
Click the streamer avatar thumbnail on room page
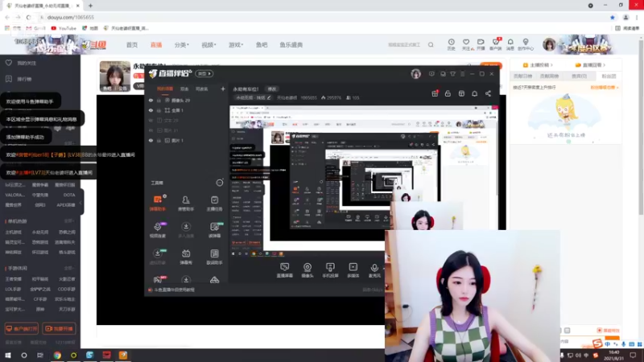tap(115, 76)
